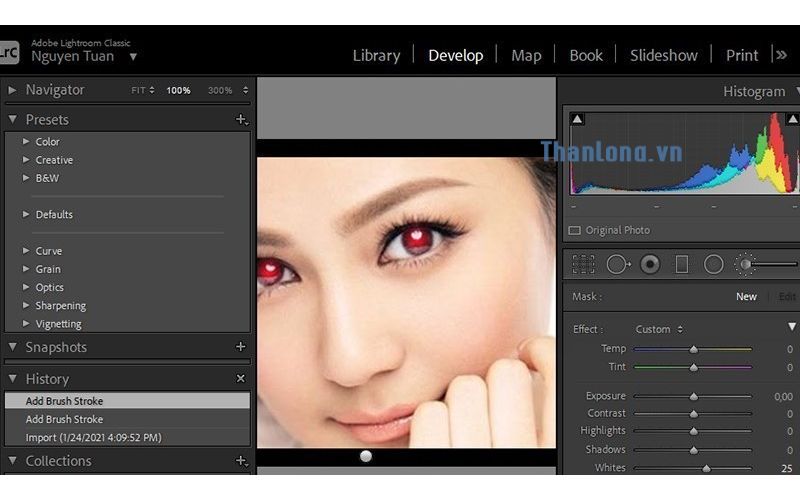Clear History using the X icon
Screen dimensions: 800x500
pyautogui.click(x=240, y=379)
